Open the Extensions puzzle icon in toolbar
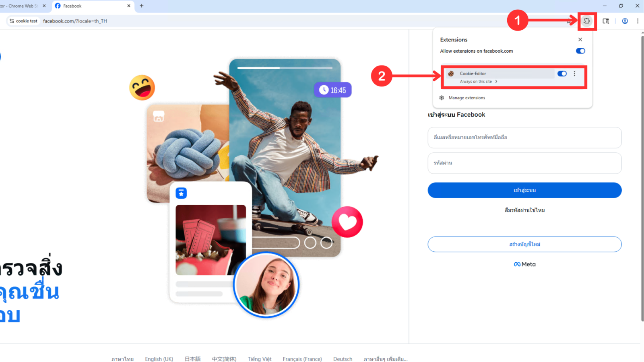 [587, 21]
